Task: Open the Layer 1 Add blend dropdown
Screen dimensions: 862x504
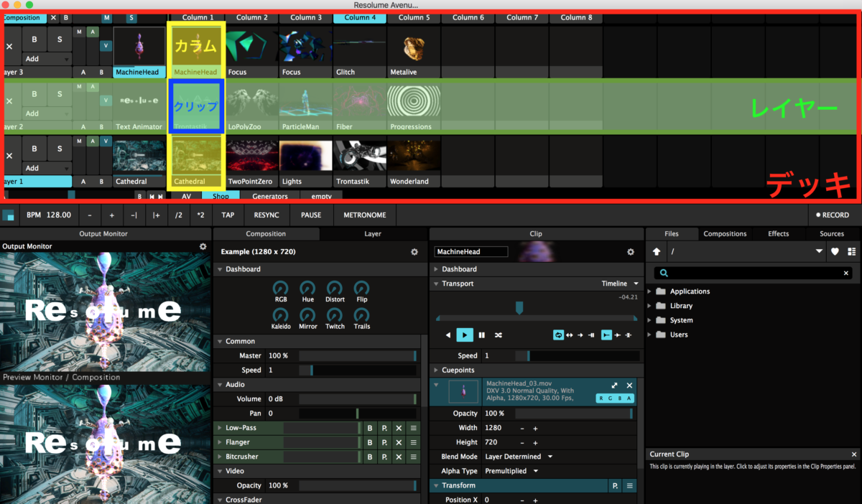Action: (x=47, y=168)
